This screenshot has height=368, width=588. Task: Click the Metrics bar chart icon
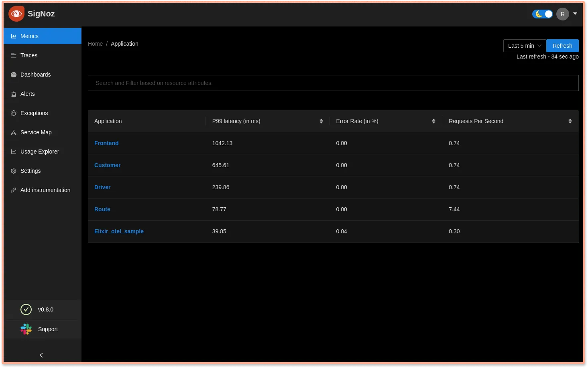click(14, 36)
